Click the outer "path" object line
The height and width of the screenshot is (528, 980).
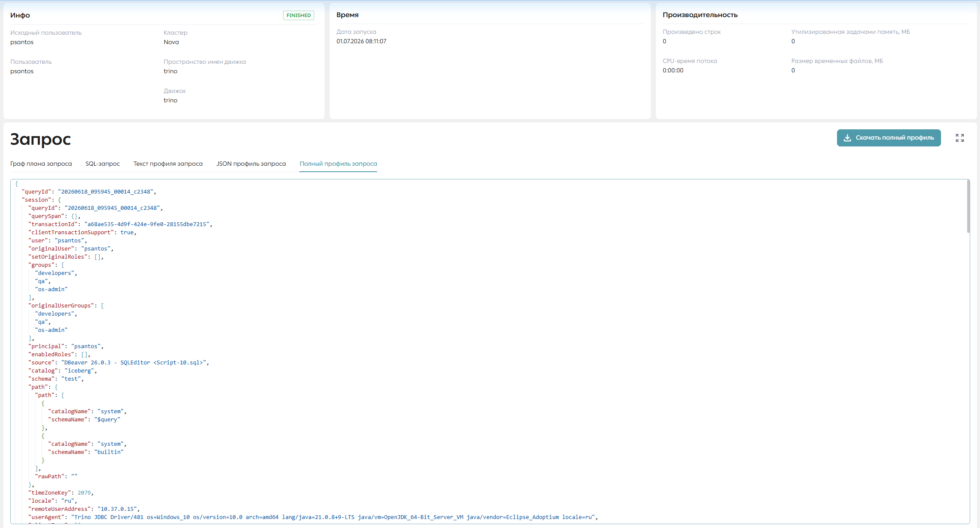(x=43, y=387)
